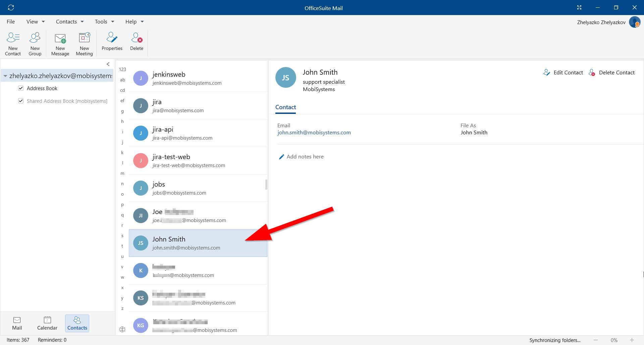Click the full screen icon in title bar
Screen dimensions: 644x345
click(x=579, y=7)
